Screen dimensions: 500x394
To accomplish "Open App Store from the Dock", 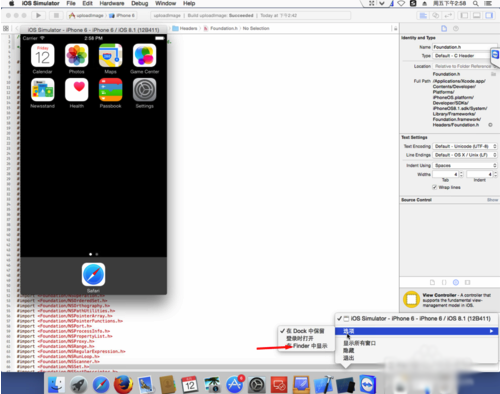I will tap(235, 385).
